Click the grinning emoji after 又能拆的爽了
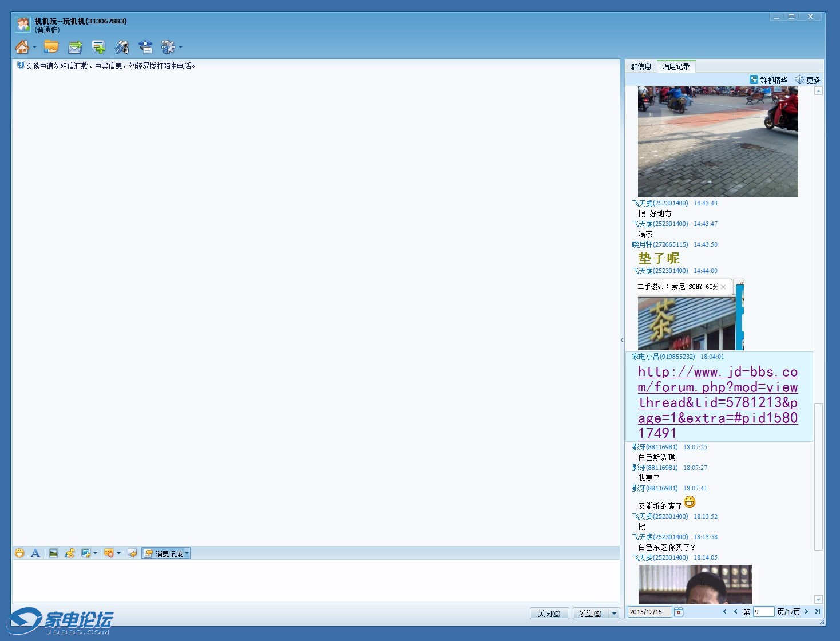Viewport: 840px width, 641px height. 690,502
